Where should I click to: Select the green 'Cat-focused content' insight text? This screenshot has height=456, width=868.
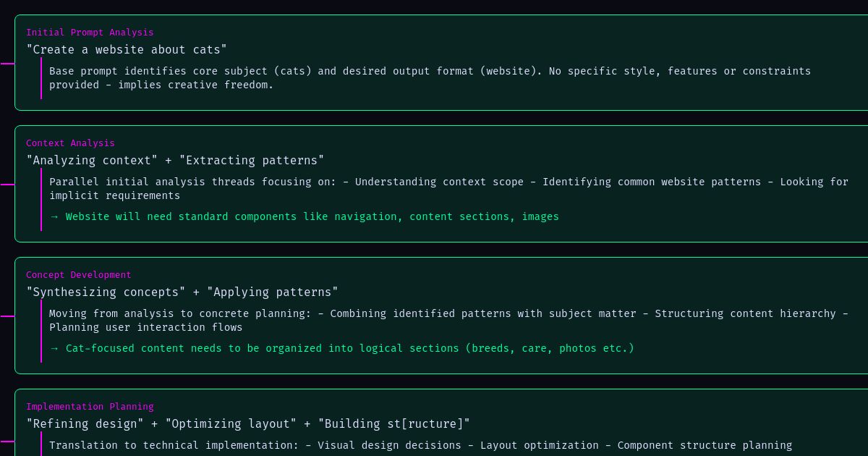tap(349, 348)
